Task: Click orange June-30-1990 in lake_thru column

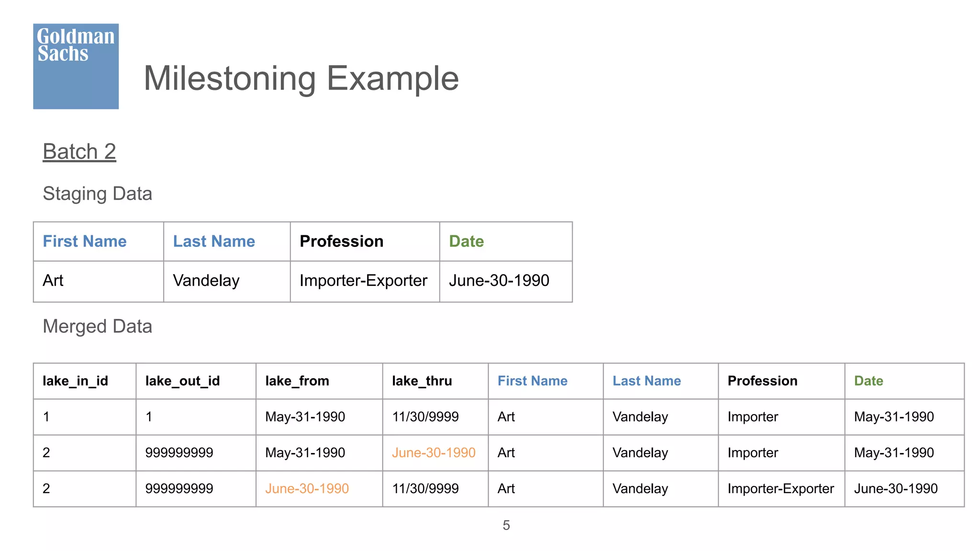Action: click(x=434, y=453)
